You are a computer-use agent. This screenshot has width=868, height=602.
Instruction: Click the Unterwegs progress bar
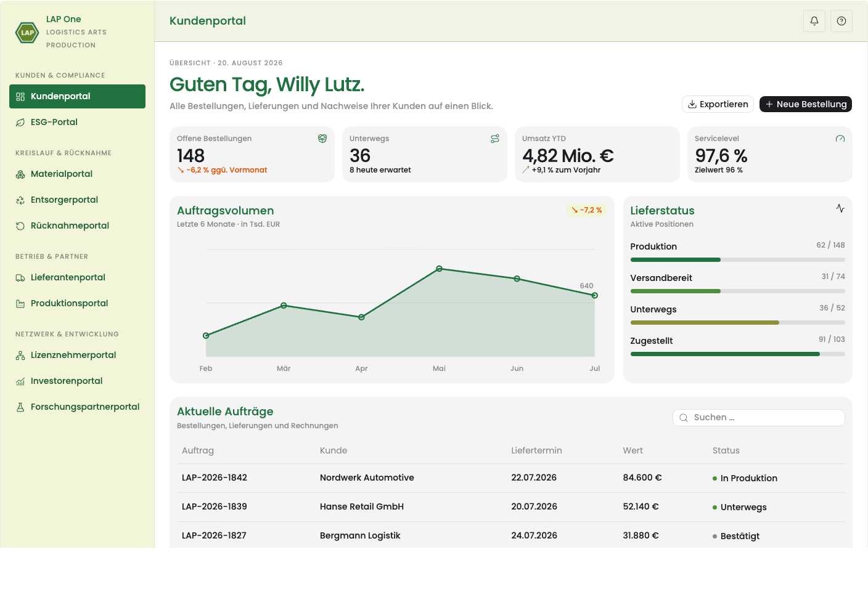coord(738,323)
